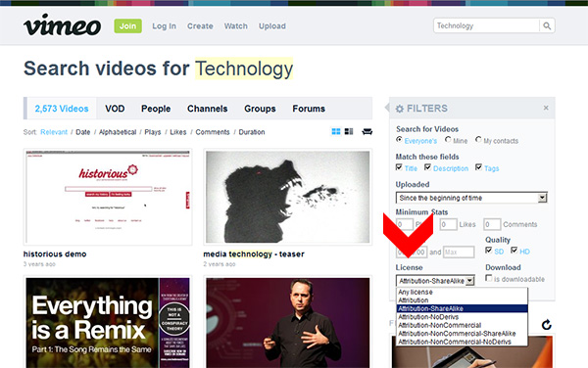Click the green Join button

(x=127, y=25)
